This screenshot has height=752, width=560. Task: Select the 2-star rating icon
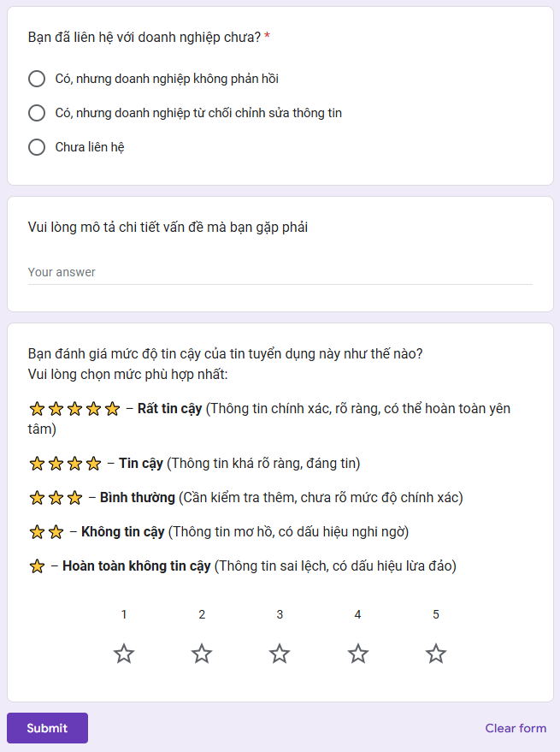(202, 654)
